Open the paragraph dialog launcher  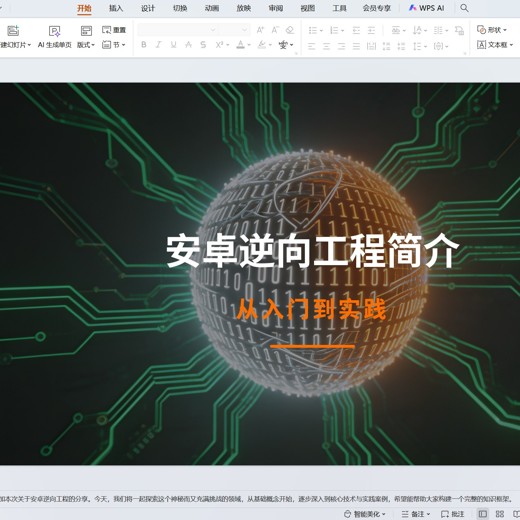(465, 53)
